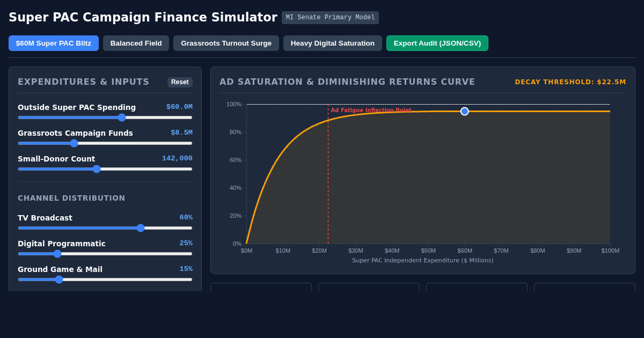Click the blue data point on curve
The width and height of the screenshot is (644, 338).
(465, 111)
